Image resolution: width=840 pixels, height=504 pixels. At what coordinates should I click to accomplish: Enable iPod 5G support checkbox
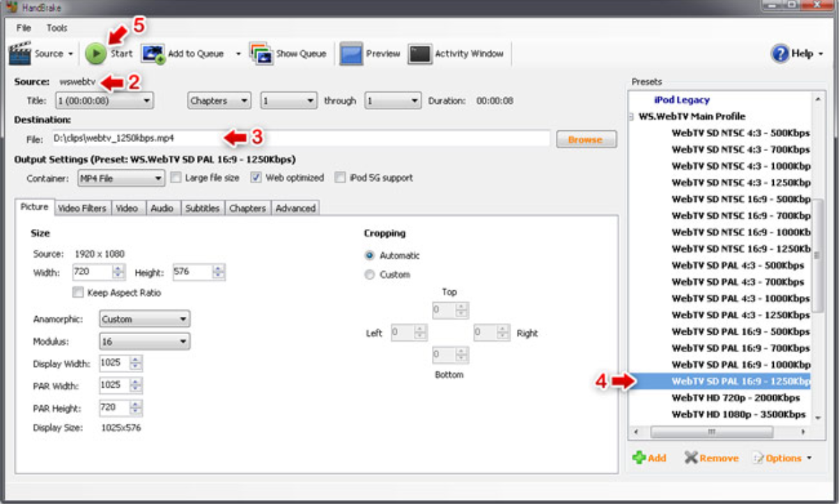tap(340, 178)
